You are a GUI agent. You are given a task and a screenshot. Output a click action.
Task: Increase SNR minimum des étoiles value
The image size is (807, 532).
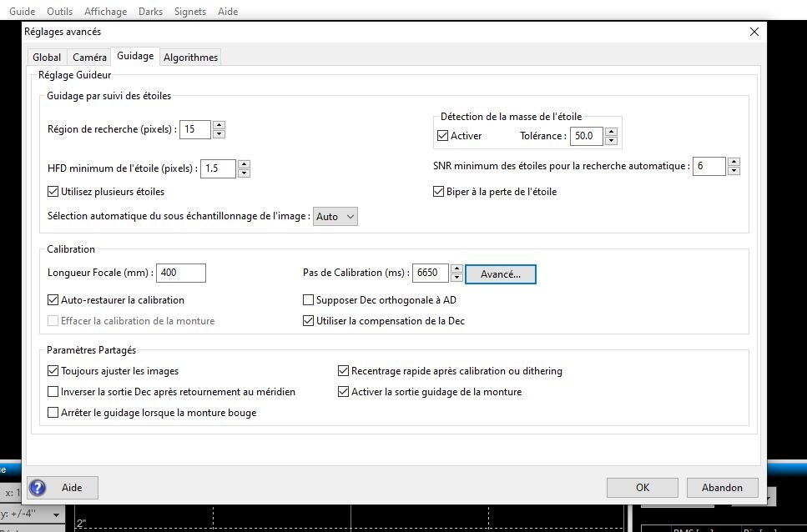734,162
